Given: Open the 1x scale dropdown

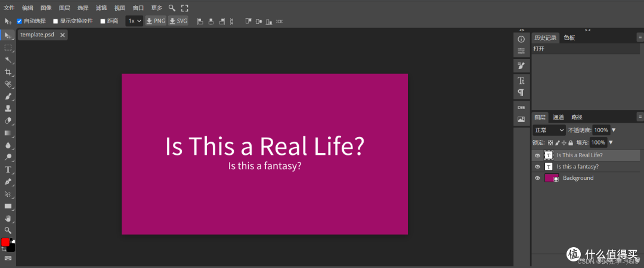Looking at the screenshot, I should [134, 21].
